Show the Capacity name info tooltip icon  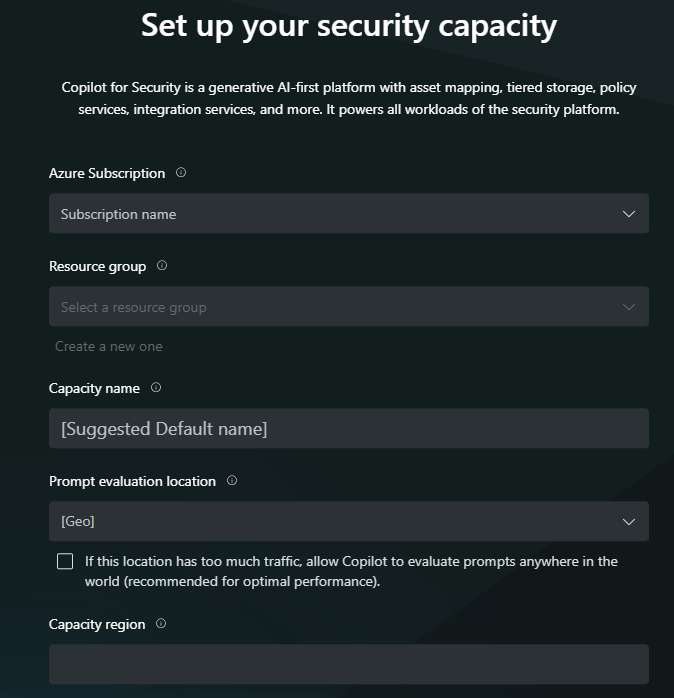[x=156, y=388]
